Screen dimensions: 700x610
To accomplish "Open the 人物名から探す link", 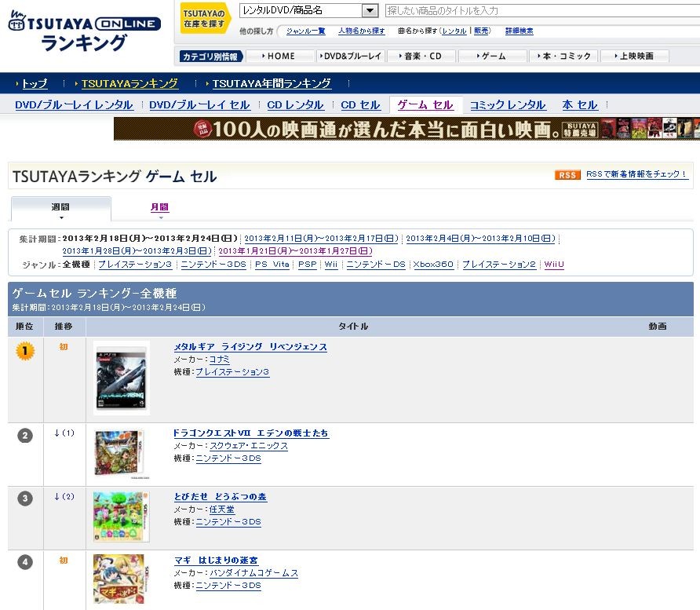I will (361, 31).
